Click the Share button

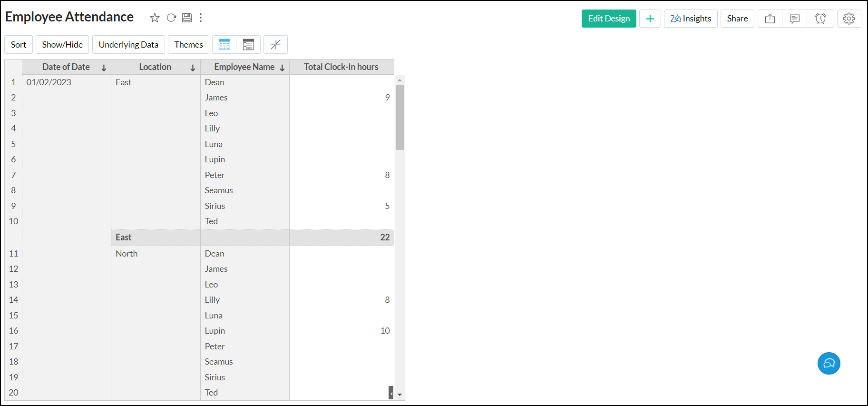pos(737,19)
